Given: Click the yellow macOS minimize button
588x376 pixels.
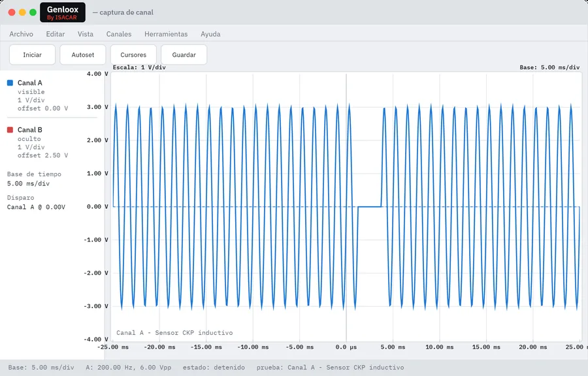Looking at the screenshot, I should click(22, 12).
